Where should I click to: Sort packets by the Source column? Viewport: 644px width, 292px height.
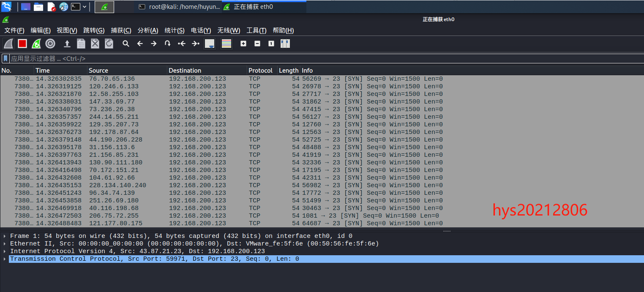127,71
